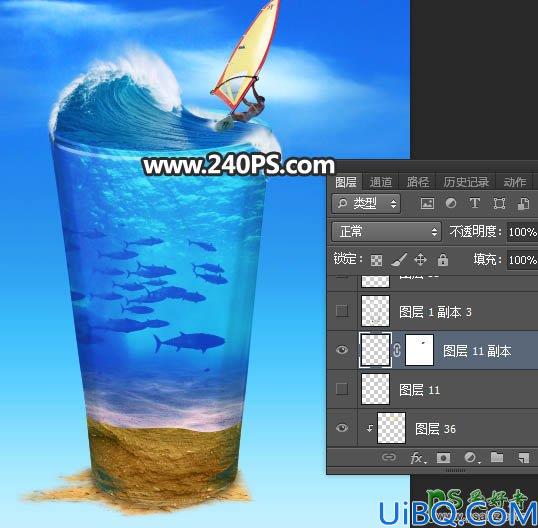This screenshot has height=528, width=538.
Task: Switch to the 路径 tab
Action: pyautogui.click(x=418, y=182)
